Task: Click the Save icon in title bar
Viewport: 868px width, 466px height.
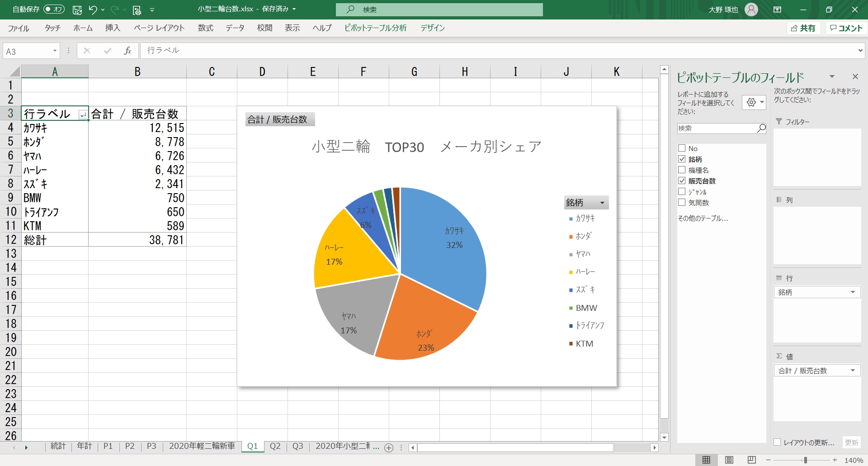Action: (77, 10)
